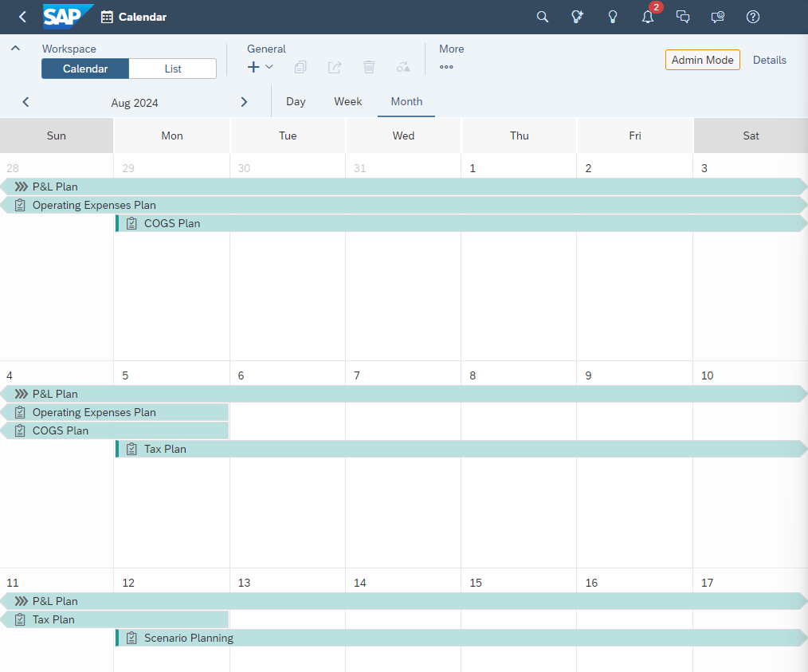Open the More overflow menu
808x672 pixels.
(x=447, y=67)
